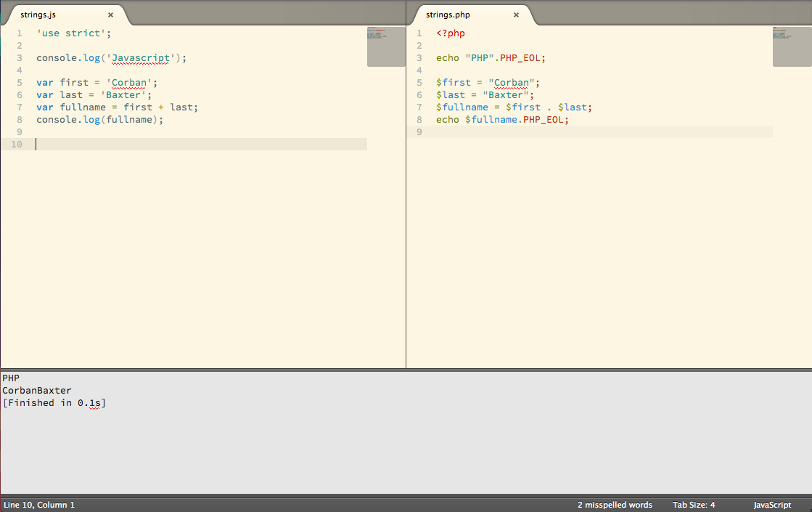The height and width of the screenshot is (512, 812).
Task: Click the $fullname assignment line in PHP
Action: click(x=514, y=107)
